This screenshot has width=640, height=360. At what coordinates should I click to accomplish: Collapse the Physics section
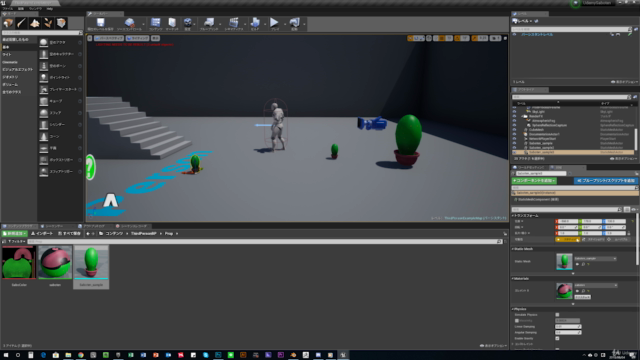(x=513, y=309)
